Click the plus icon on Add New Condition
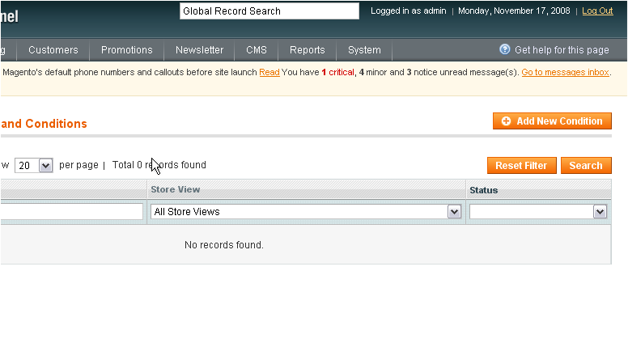 click(506, 121)
